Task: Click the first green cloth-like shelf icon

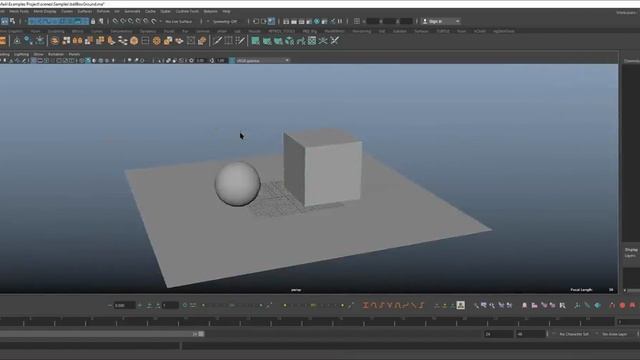Action: (255, 40)
